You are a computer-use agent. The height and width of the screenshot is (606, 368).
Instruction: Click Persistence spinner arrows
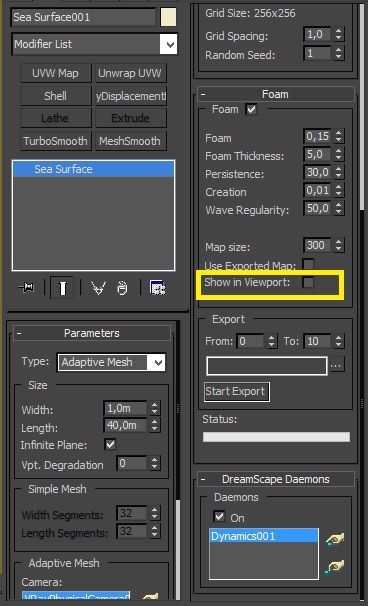click(339, 172)
